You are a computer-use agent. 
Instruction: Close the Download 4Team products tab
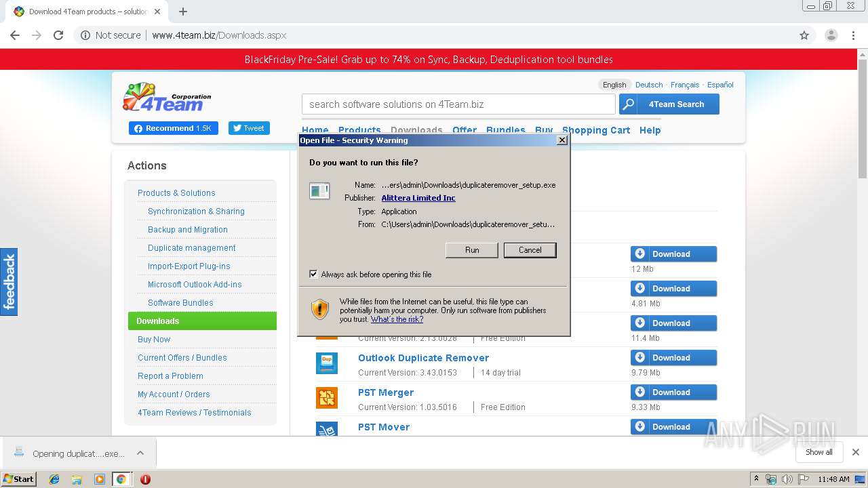tap(157, 12)
